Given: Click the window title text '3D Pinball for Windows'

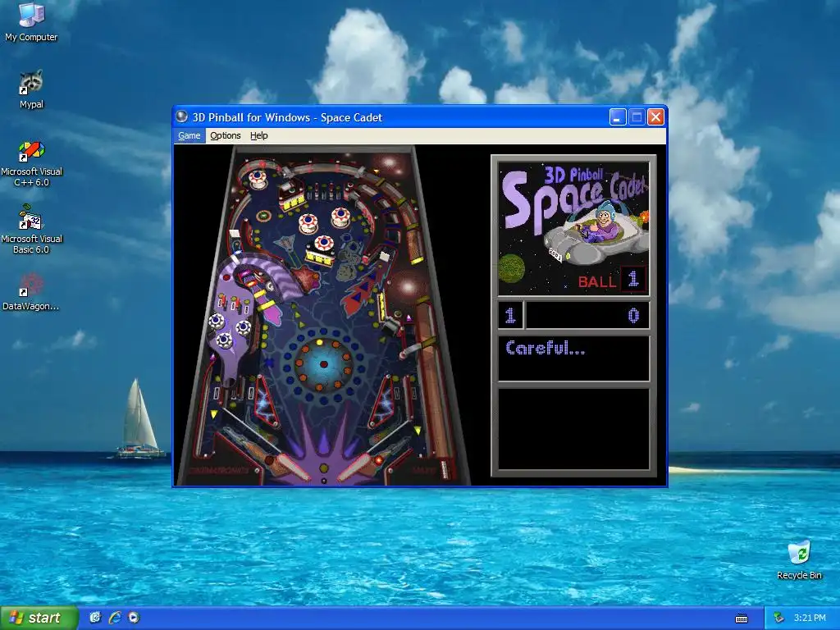Looking at the screenshot, I should pyautogui.click(x=251, y=117).
